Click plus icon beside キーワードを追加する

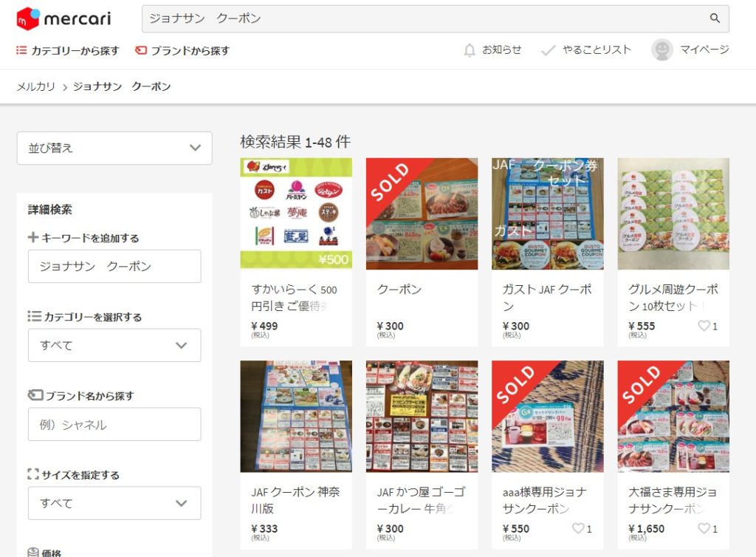point(32,237)
